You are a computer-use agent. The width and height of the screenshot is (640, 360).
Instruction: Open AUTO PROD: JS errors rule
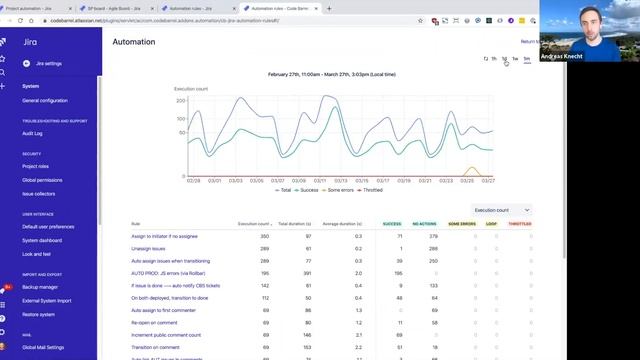168,273
